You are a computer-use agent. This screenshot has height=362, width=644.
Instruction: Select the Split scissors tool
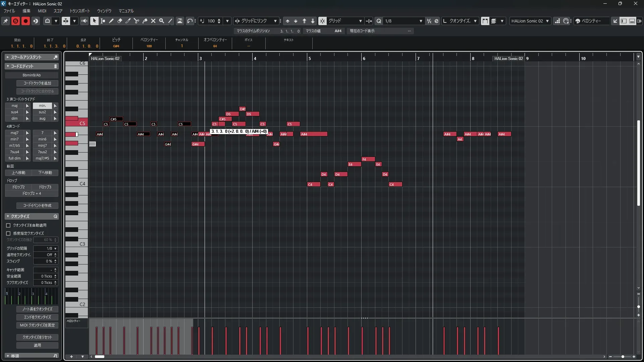137,21
